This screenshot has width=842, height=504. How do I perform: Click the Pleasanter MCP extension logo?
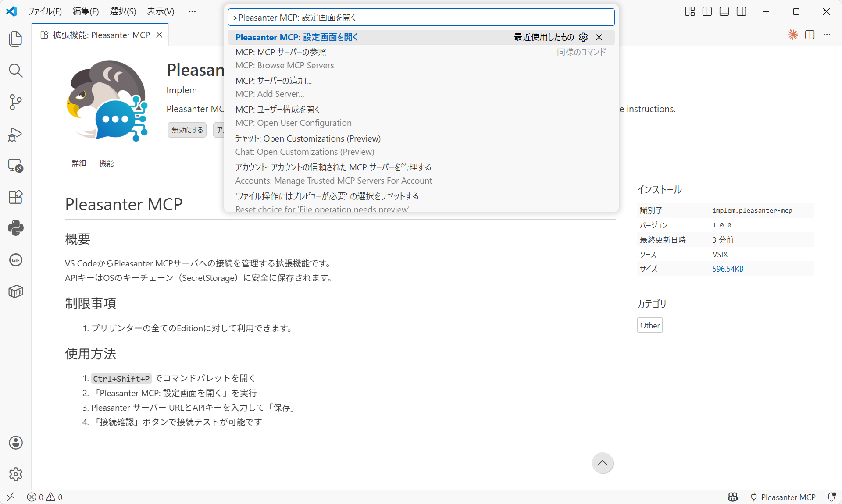(107, 101)
